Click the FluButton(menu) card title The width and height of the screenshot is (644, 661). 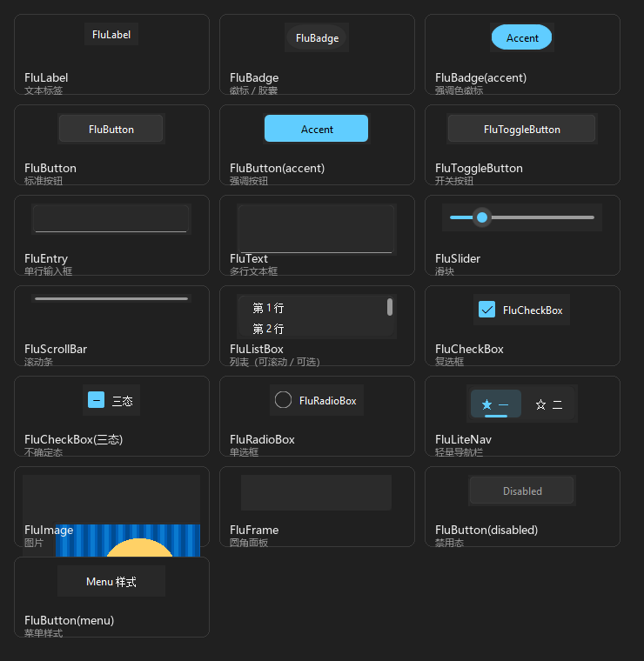click(x=69, y=620)
